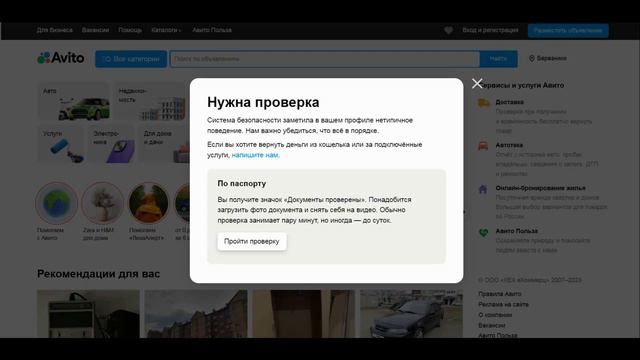Expand the 'Каталоги' dropdown menu
Image resolution: width=640 pixels, height=360 pixels.
166,30
